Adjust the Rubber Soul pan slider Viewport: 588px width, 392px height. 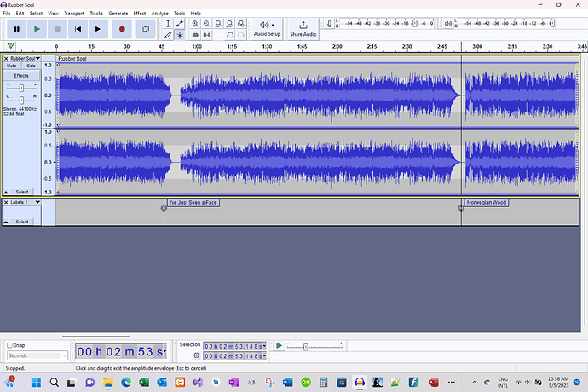click(21, 101)
